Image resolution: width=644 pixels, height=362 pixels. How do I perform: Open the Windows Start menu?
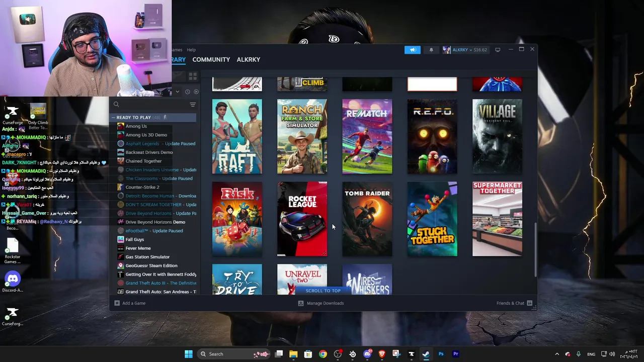(189, 354)
